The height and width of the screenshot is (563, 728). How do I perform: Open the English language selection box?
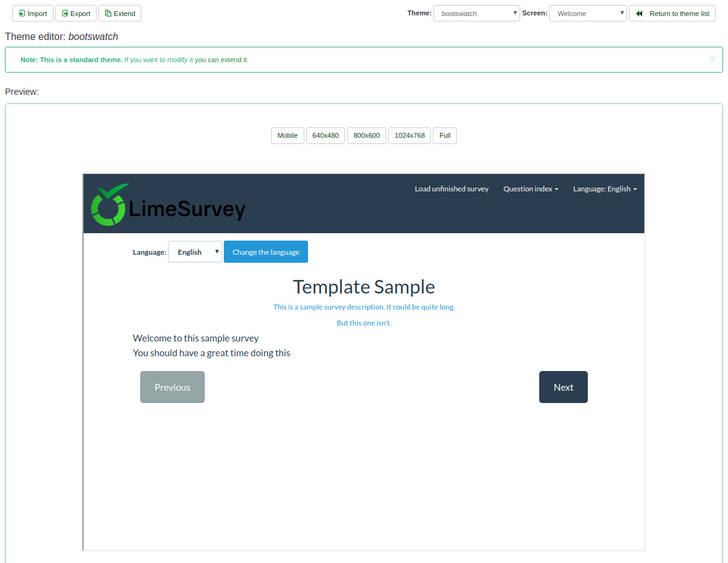pyautogui.click(x=194, y=252)
